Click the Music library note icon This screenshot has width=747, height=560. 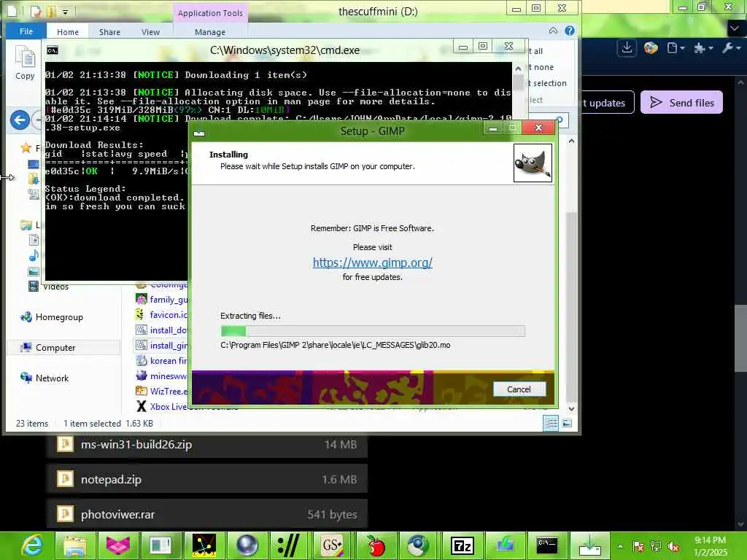[x=34, y=255]
